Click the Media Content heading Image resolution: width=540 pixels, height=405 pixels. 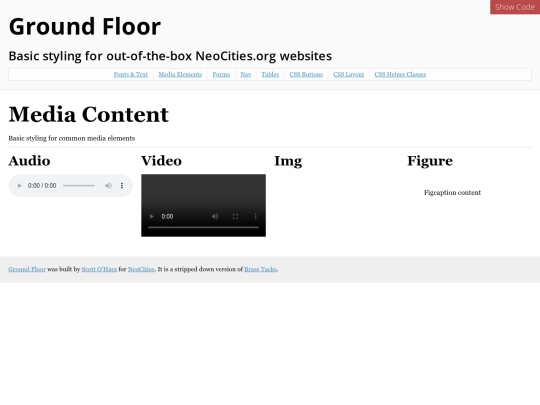point(89,114)
